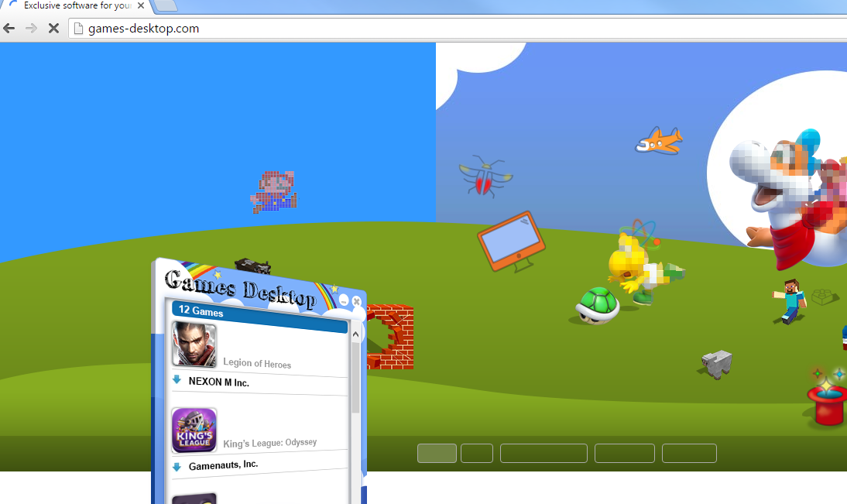Click the download arrow beside Gamenauts, Inc.
Screen dimensions: 847x504
(x=179, y=464)
